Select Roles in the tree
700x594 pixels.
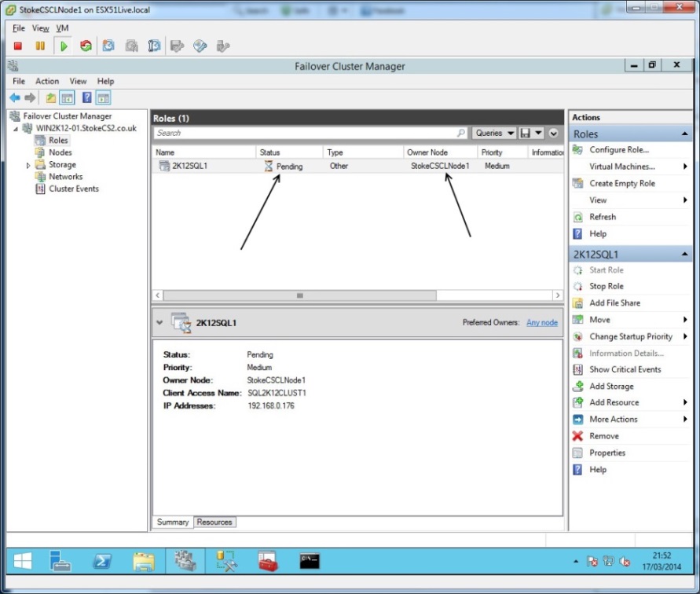(x=58, y=140)
